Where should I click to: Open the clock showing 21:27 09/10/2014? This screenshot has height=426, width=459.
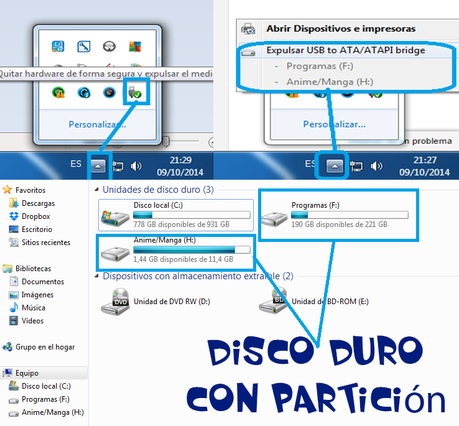tap(424, 166)
